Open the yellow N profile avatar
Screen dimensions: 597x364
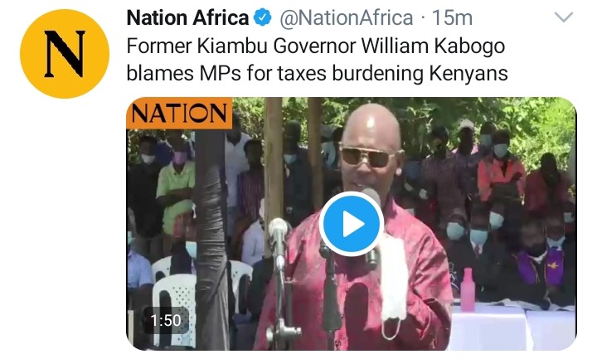pos(65,54)
